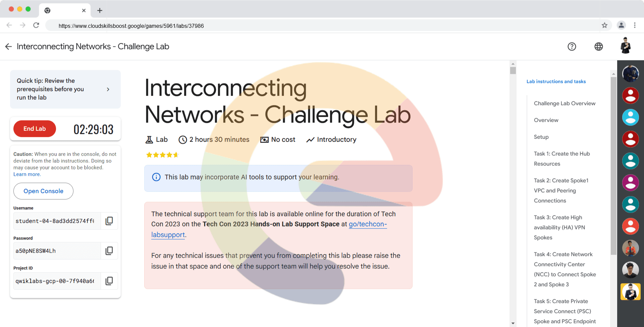
Task: Open the Chrome three-dot menu
Action: (635, 25)
